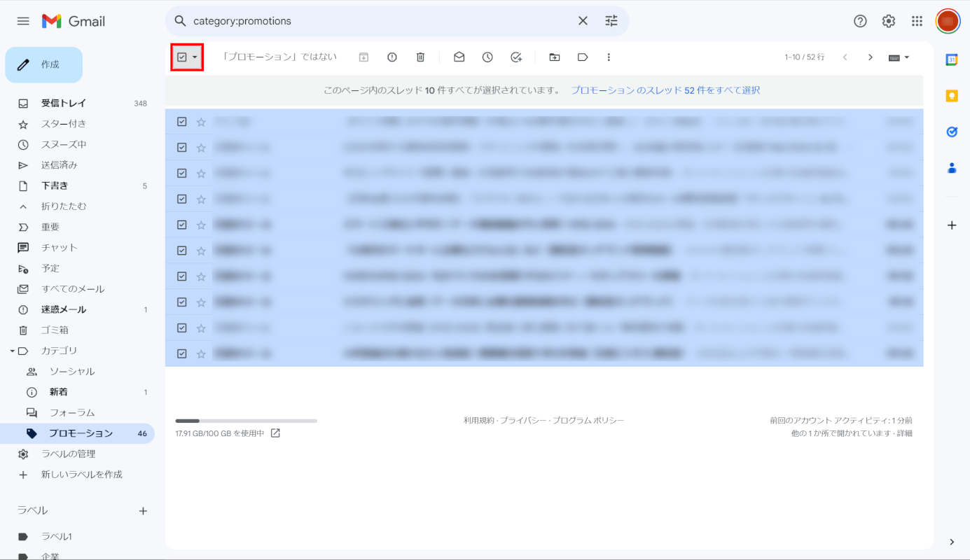The width and height of the screenshot is (970, 560).
Task: Uncheck the second email row checkbox
Action: pos(182,147)
